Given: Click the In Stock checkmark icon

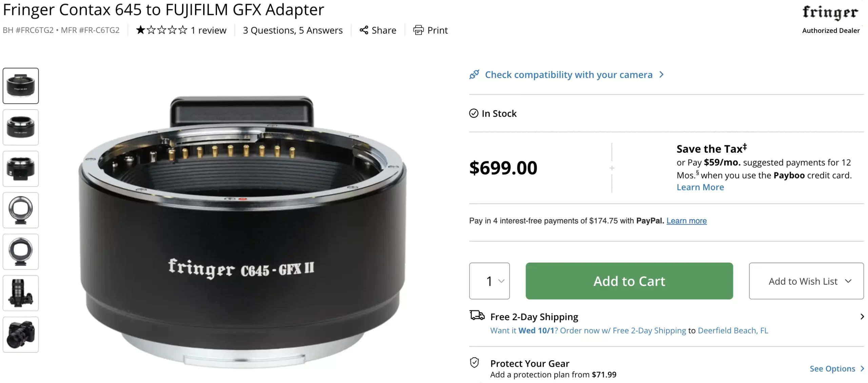Looking at the screenshot, I should (x=474, y=113).
